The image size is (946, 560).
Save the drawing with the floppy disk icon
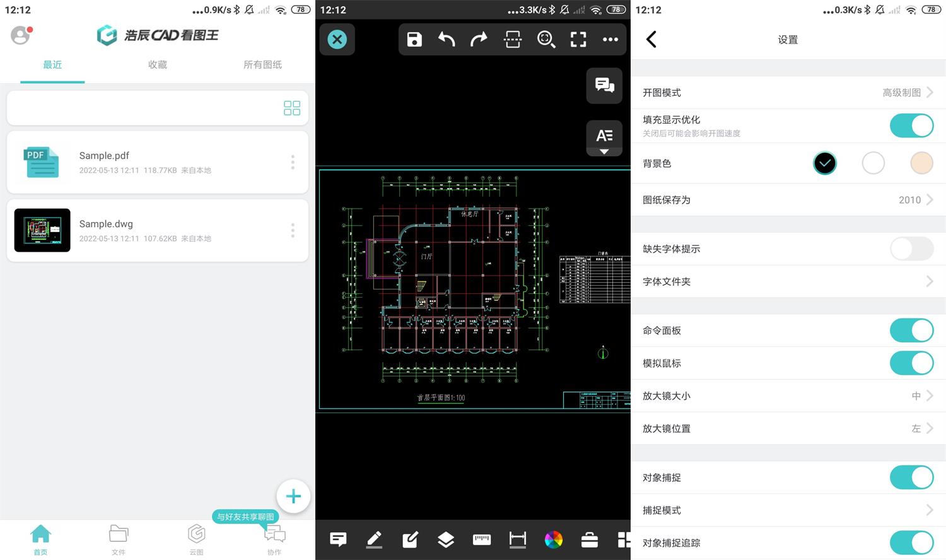tap(414, 39)
